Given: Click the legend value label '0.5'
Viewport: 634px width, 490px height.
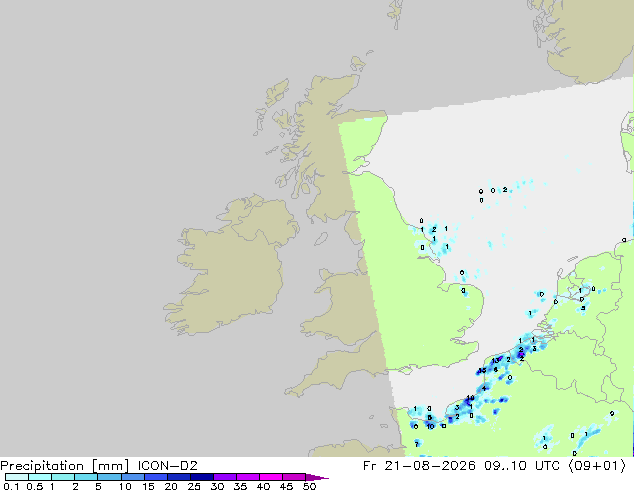Looking at the screenshot, I should click(34, 486).
